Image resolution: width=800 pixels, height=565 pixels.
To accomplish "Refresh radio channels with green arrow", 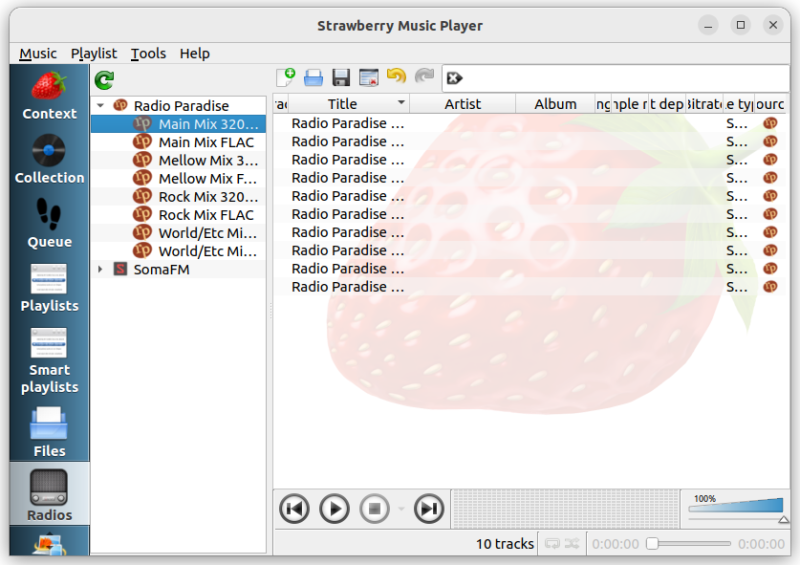I will point(104,80).
